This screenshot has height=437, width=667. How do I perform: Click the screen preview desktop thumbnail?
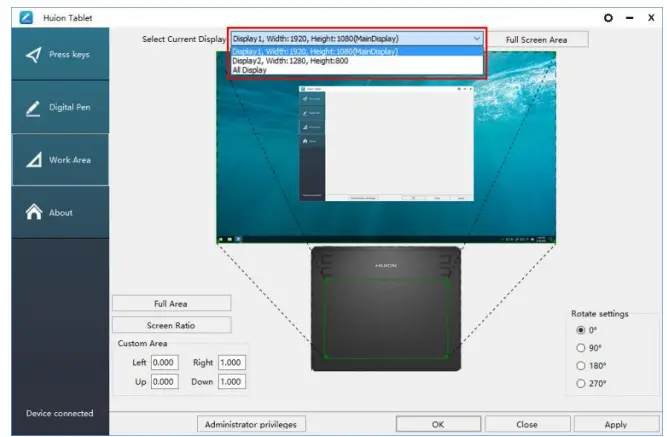[386, 147]
